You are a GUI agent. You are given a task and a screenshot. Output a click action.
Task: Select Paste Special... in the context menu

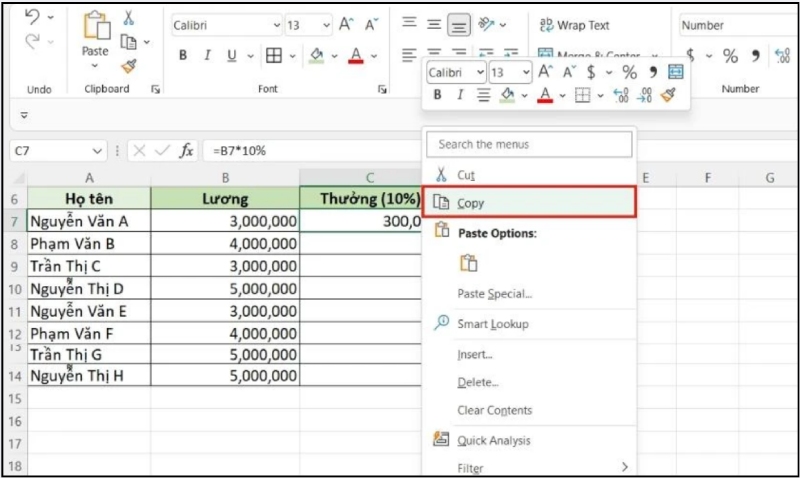coord(495,294)
